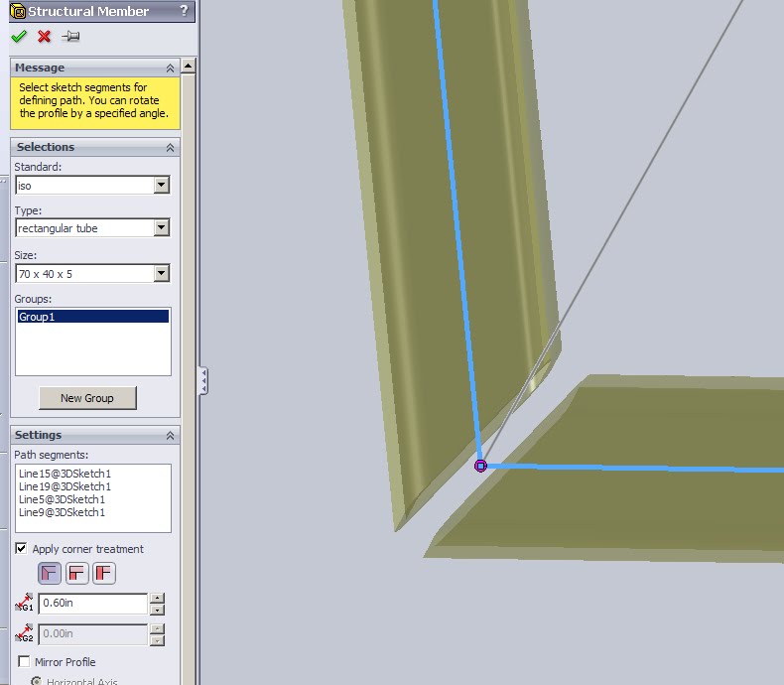Select Line9@3DSketch1 path segment
Viewport: 784px width, 685px height.
[x=62, y=512]
